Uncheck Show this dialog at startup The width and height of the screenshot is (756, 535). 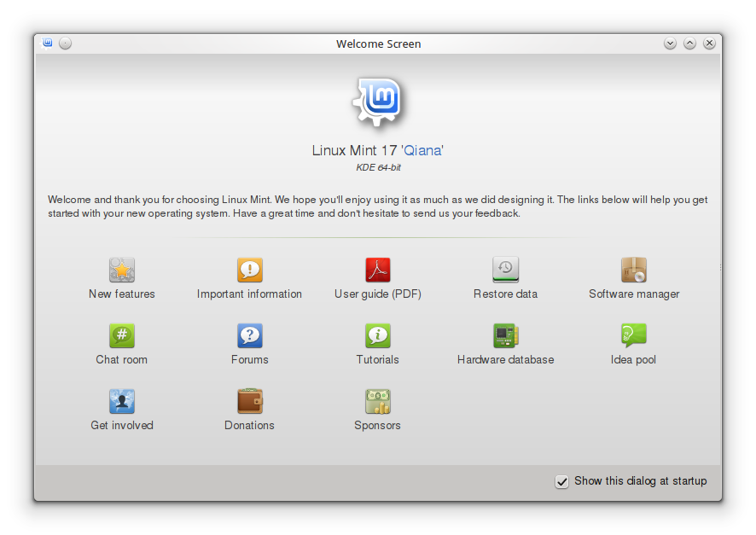click(561, 481)
